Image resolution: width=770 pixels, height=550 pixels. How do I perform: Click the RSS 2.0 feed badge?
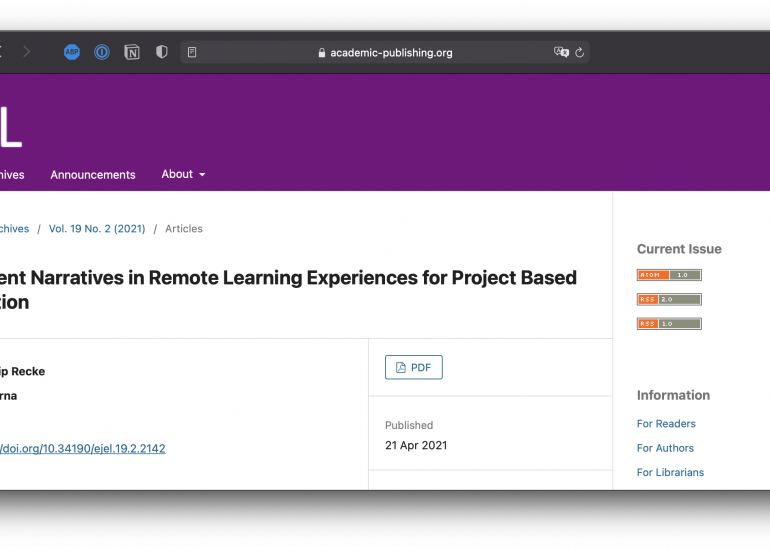point(669,300)
